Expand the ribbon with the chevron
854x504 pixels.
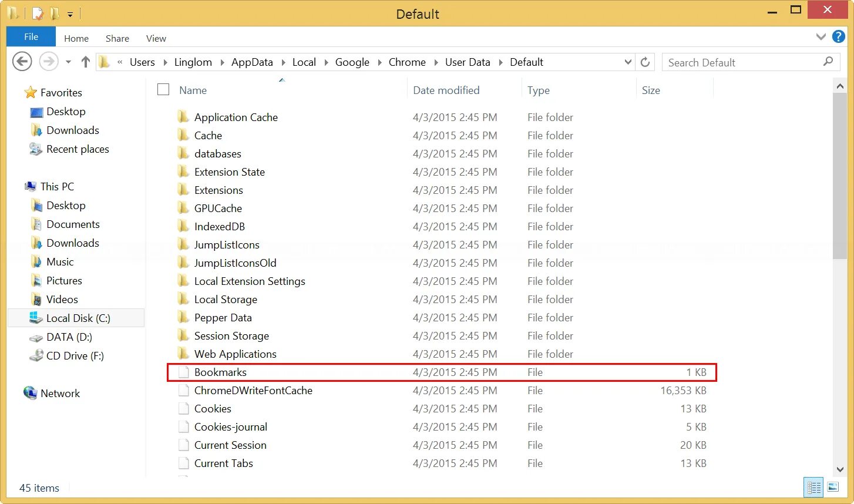pos(821,37)
